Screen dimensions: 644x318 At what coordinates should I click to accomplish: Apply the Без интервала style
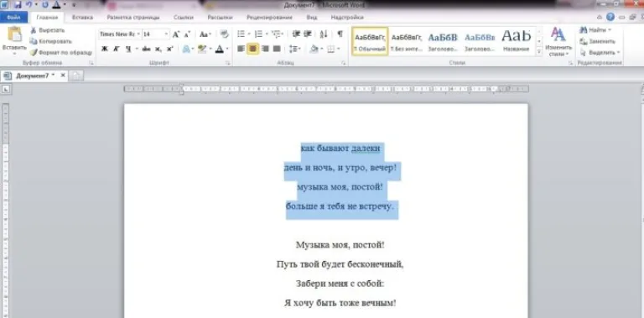point(406,41)
